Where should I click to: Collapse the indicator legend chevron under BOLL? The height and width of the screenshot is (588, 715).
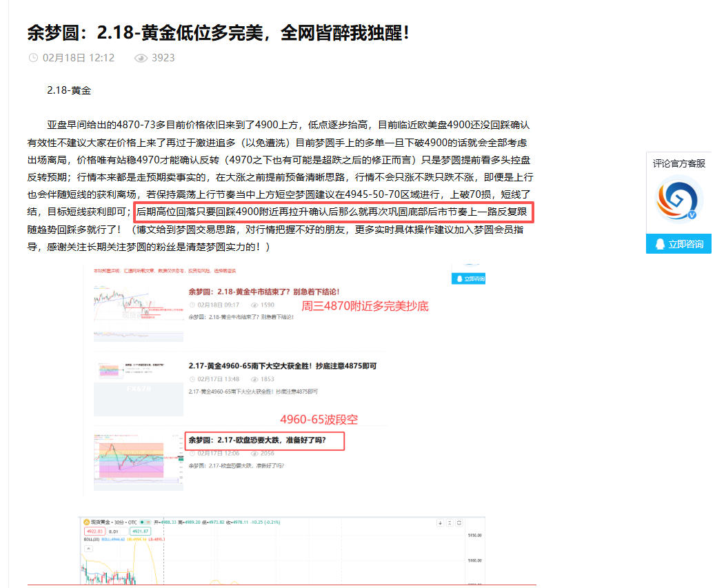click(x=88, y=548)
